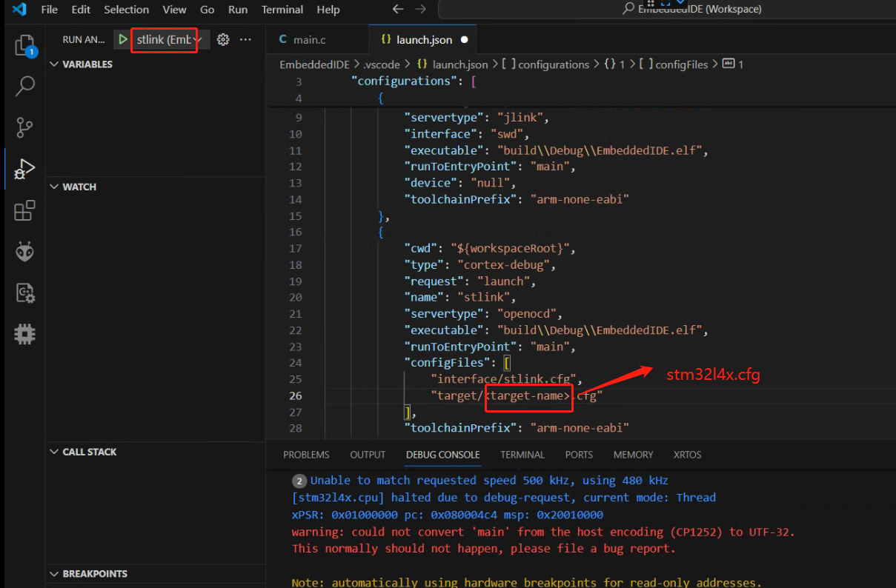
Task: Open the Source Control view icon
Action: 24,127
